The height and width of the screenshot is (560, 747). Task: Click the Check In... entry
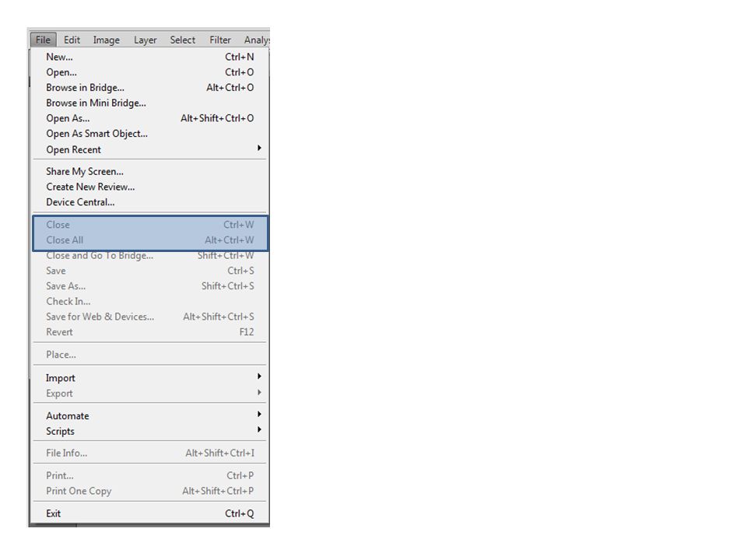[150, 302]
